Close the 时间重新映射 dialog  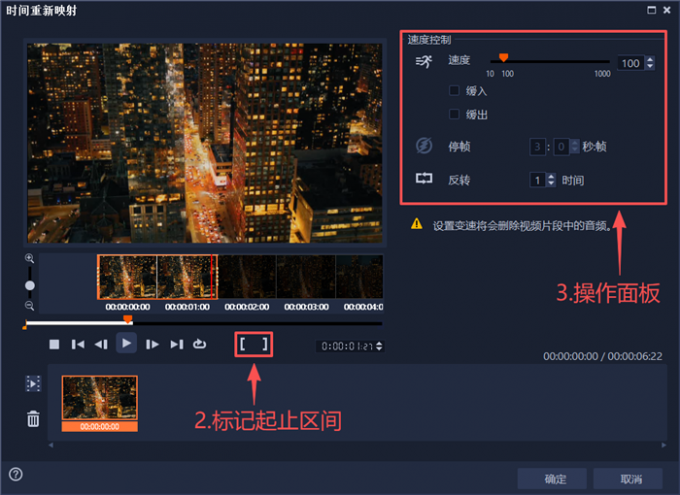click(x=667, y=10)
